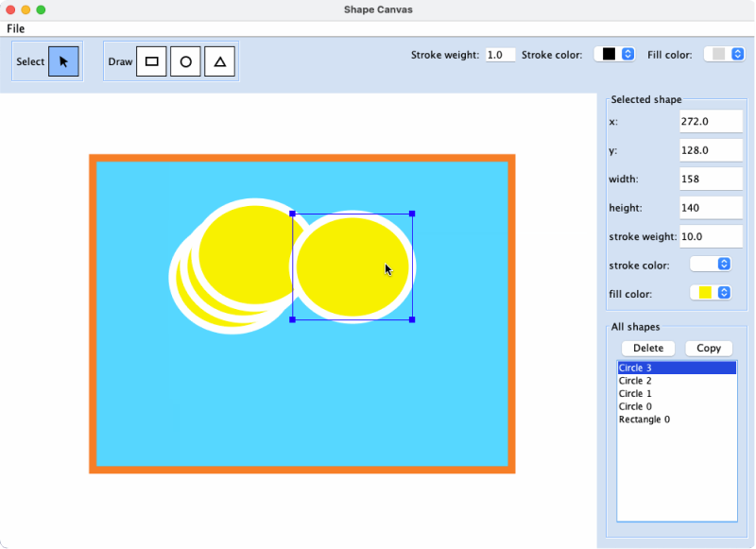Close the Shape Canvas window
The image size is (756, 549).
pyautogui.click(x=10, y=9)
